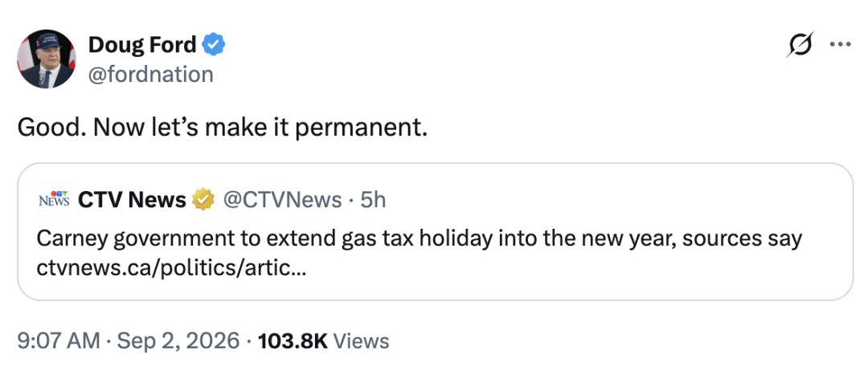Open the three-dot more options menu
Viewport: 868px width, 366px height.
coord(841,45)
